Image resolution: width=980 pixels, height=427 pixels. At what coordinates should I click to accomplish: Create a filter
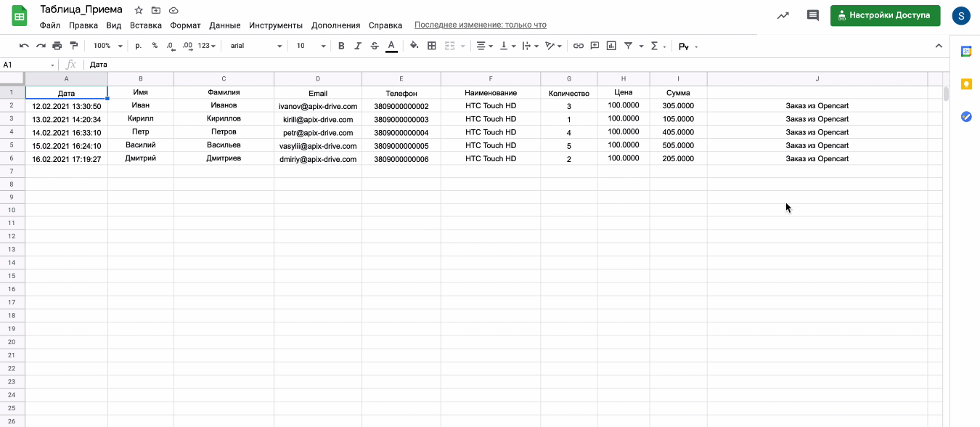(x=629, y=46)
